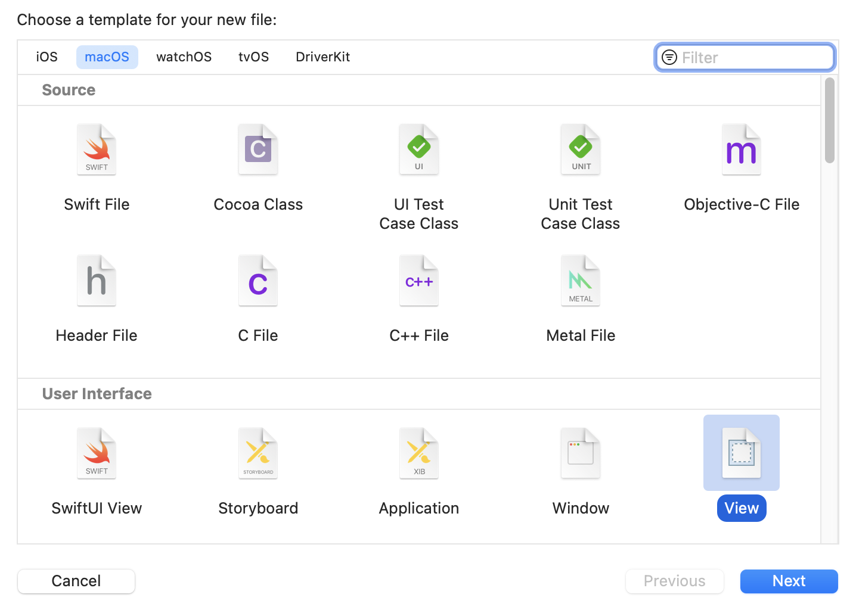Pick the Window template icon
Viewport: 856px width, 616px height.
pos(581,453)
